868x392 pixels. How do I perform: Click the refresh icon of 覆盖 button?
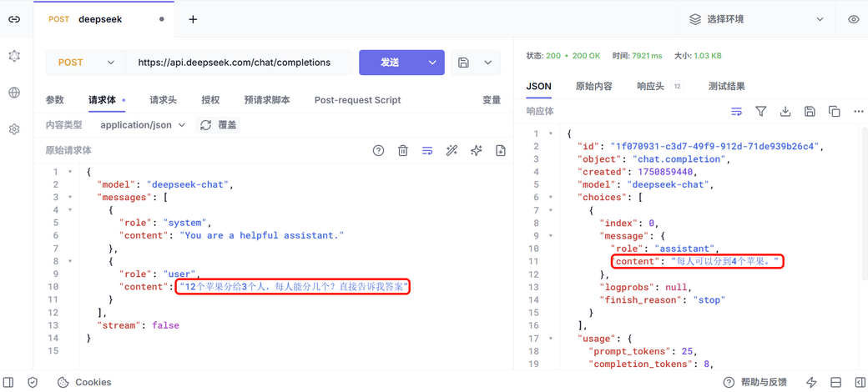[x=206, y=125]
